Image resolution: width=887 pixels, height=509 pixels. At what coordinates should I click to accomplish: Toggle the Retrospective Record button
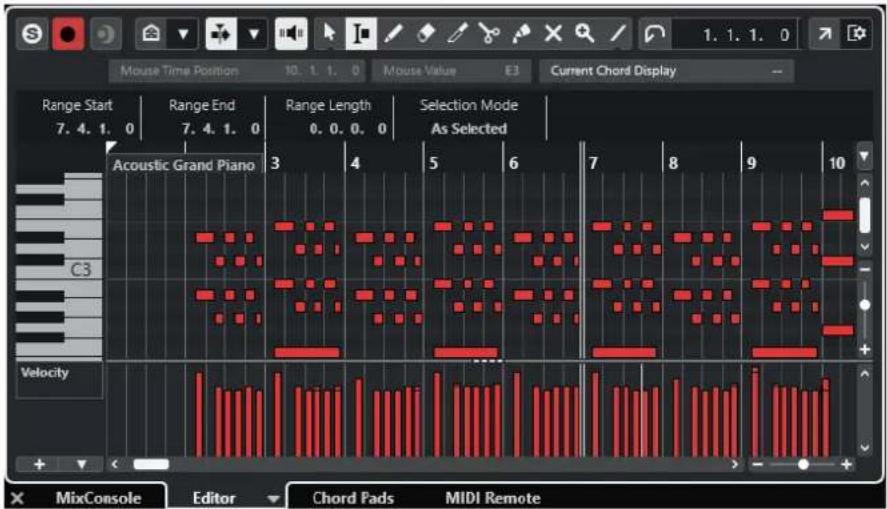(105, 34)
